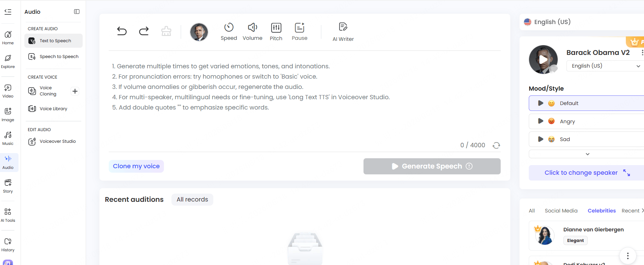The height and width of the screenshot is (265, 644).
Task: Click the redo arrow icon
Action: [144, 31]
